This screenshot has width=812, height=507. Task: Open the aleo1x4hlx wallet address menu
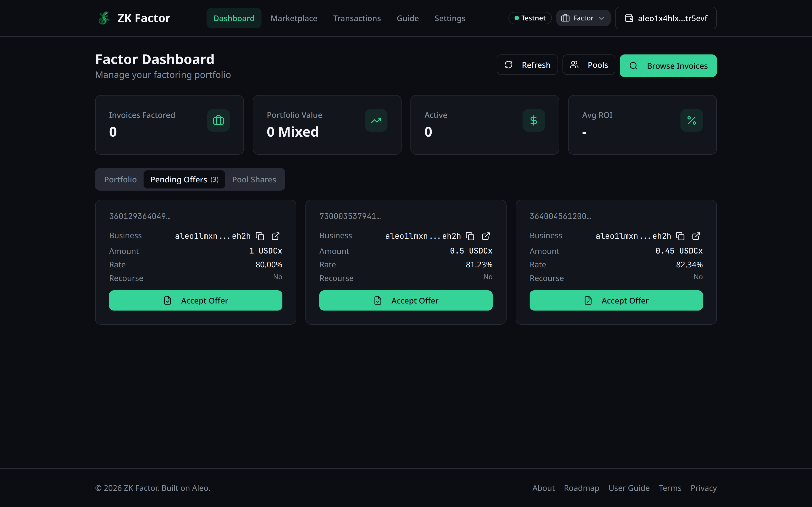point(666,18)
